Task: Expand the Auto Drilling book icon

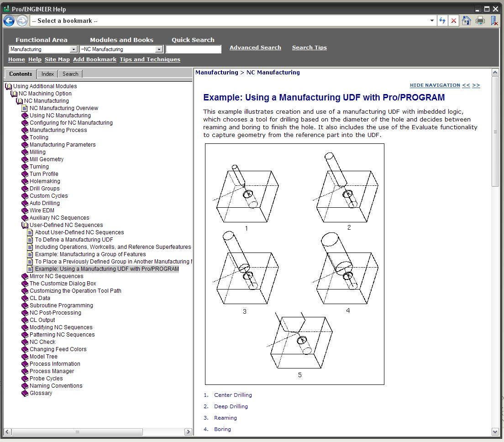Action: point(25,203)
